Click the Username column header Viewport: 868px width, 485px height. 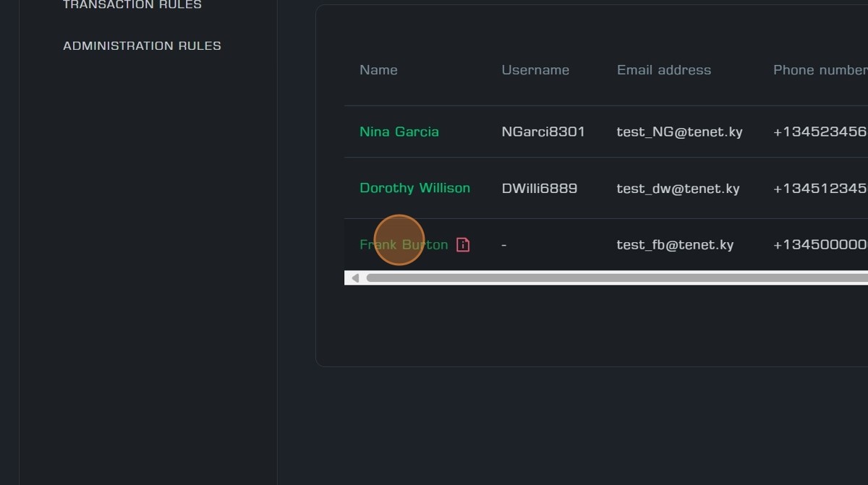click(535, 70)
